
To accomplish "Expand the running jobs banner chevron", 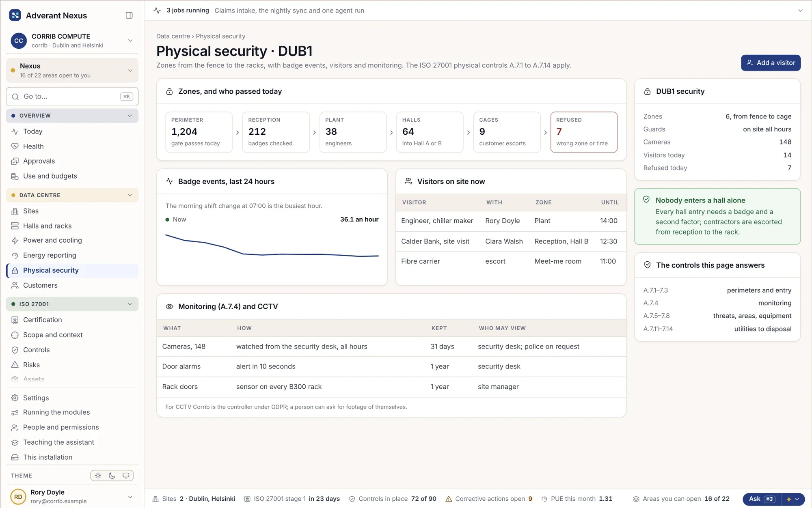I will pyautogui.click(x=800, y=11).
